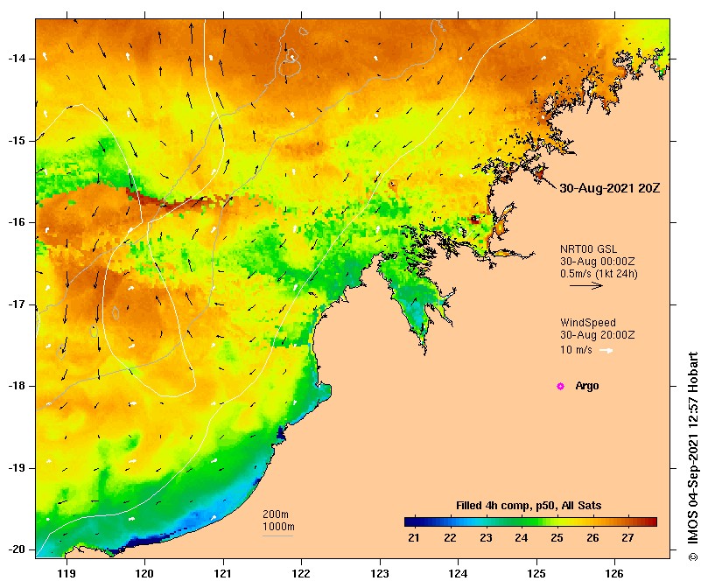Screen dimensions: 708x588
Task: Click longitude axis label '126'
Action: pyautogui.click(x=614, y=573)
